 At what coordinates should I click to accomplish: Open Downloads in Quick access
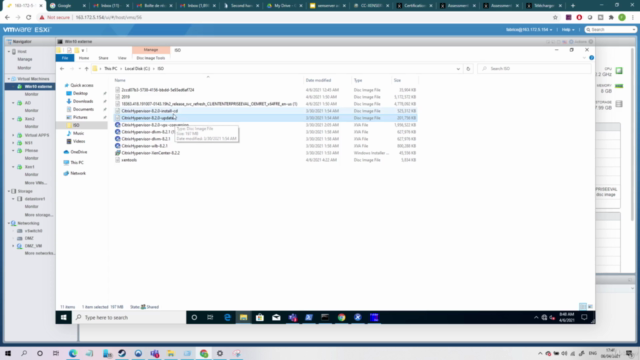click(x=83, y=101)
